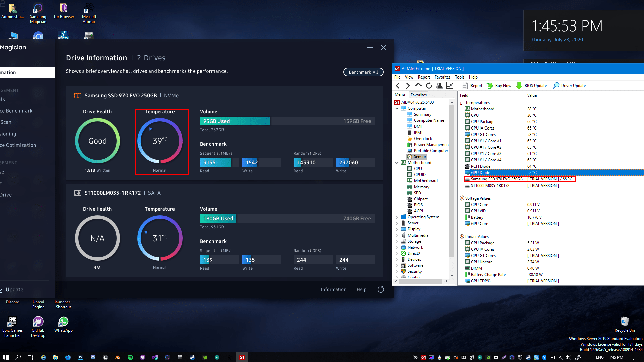Click the Samsung 970 EVO temperature gauge
This screenshot has width=644, height=362.
(x=160, y=141)
